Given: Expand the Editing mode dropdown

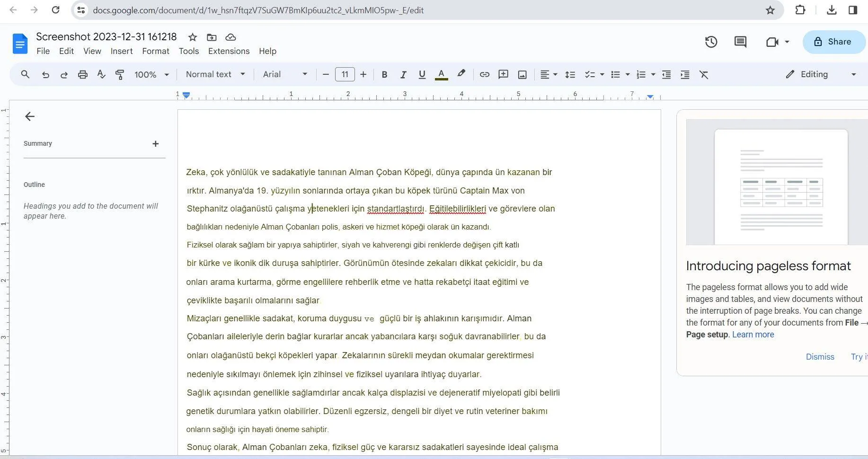Looking at the screenshot, I should [x=854, y=74].
